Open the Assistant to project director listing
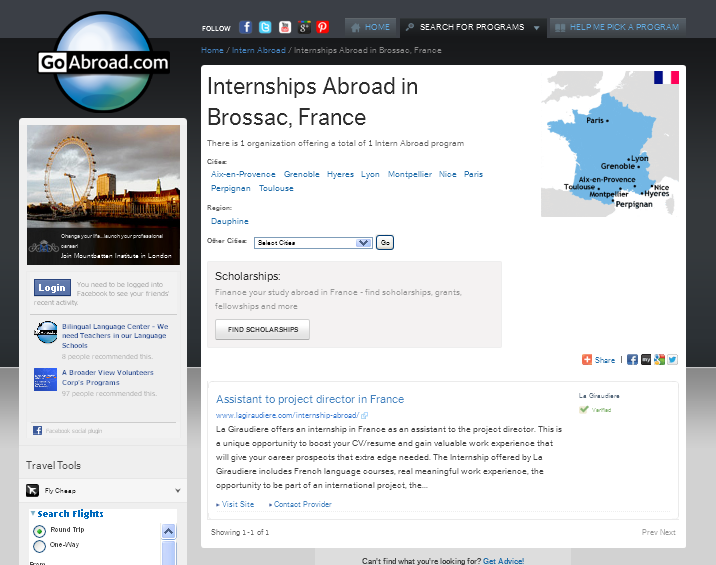 click(x=310, y=399)
